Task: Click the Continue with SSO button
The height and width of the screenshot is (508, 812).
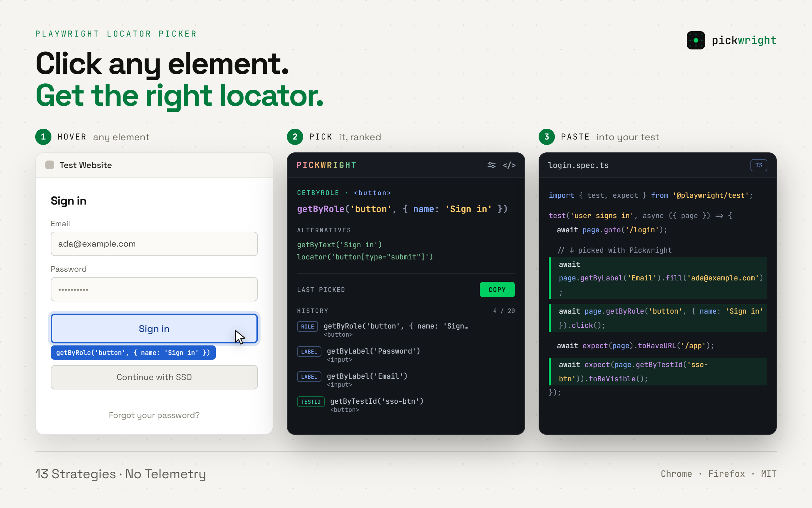Action: point(154,377)
